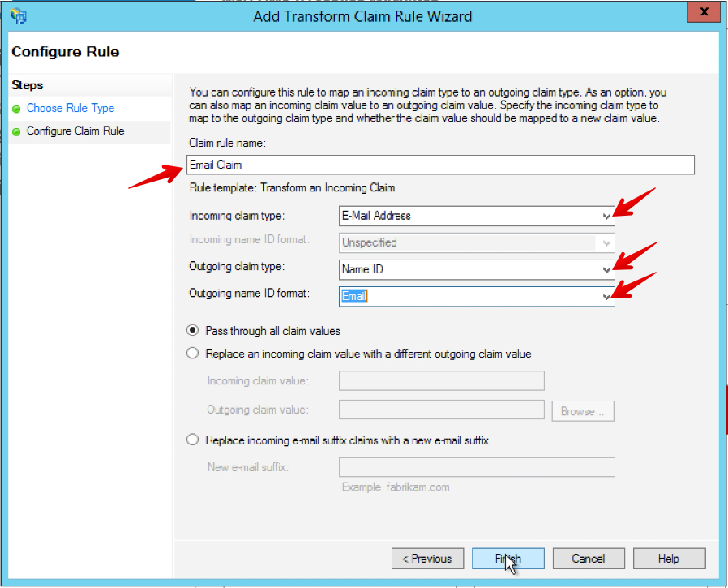
Task: Click the wizard icon in the title bar
Action: click(18, 15)
